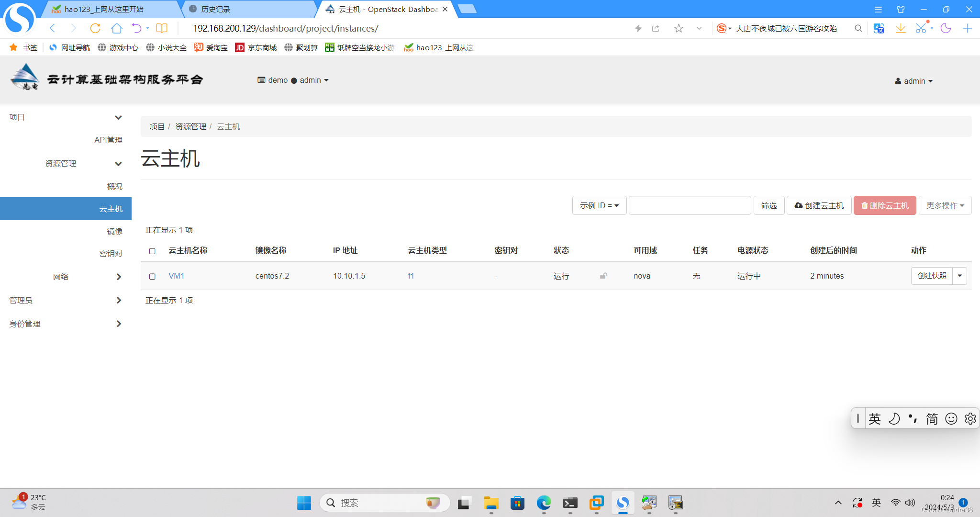This screenshot has height=517, width=980.
Task: Open the terminal icon in taskbar
Action: pyautogui.click(x=570, y=503)
